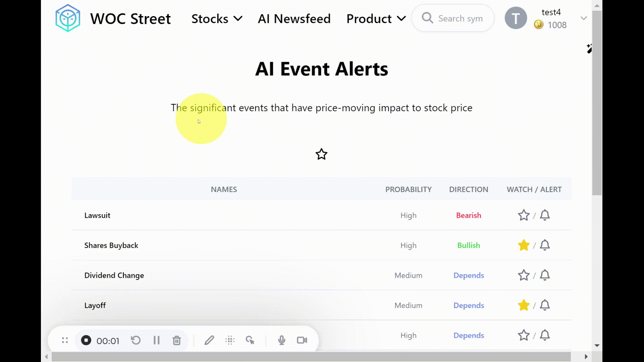Enable the alert bell for Lawsuit
644x362 pixels.
tap(545, 215)
